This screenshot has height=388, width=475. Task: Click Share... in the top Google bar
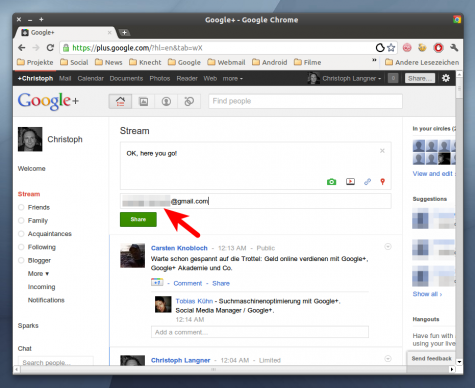[x=420, y=78]
